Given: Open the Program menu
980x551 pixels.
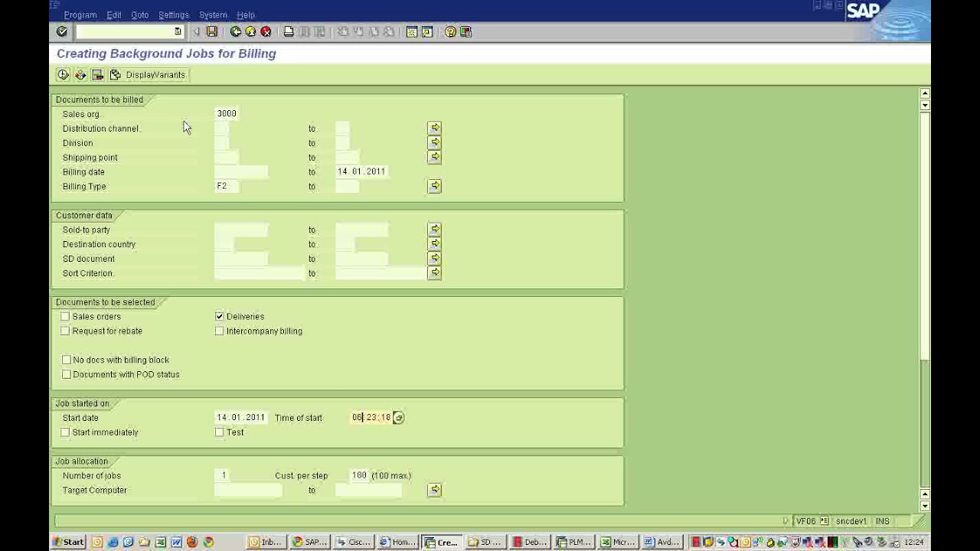Looking at the screenshot, I should (x=80, y=15).
